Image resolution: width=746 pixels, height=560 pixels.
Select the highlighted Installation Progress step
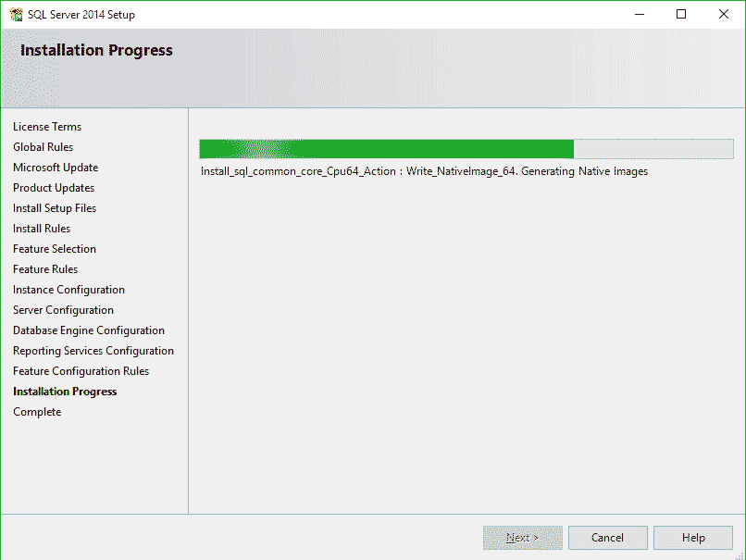click(x=65, y=391)
